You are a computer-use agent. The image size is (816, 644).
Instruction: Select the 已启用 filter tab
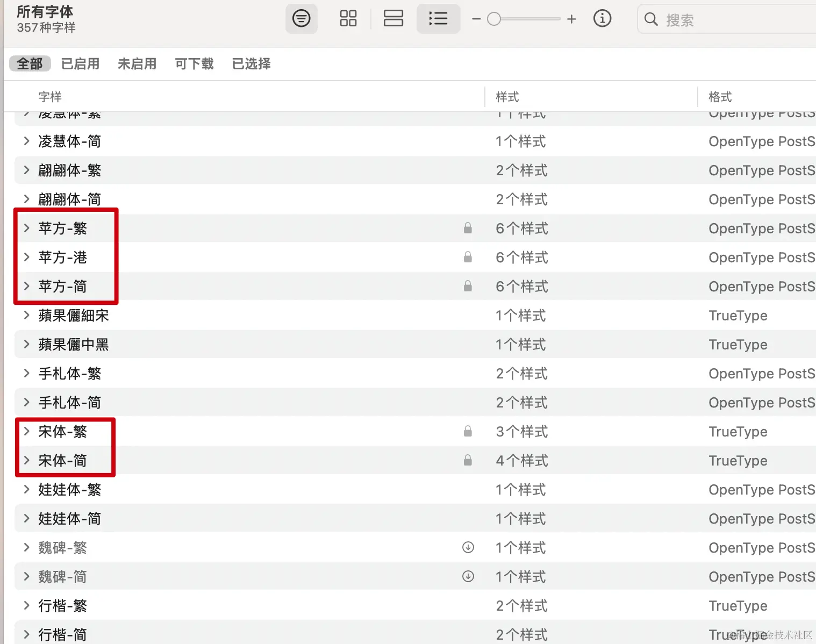point(81,63)
